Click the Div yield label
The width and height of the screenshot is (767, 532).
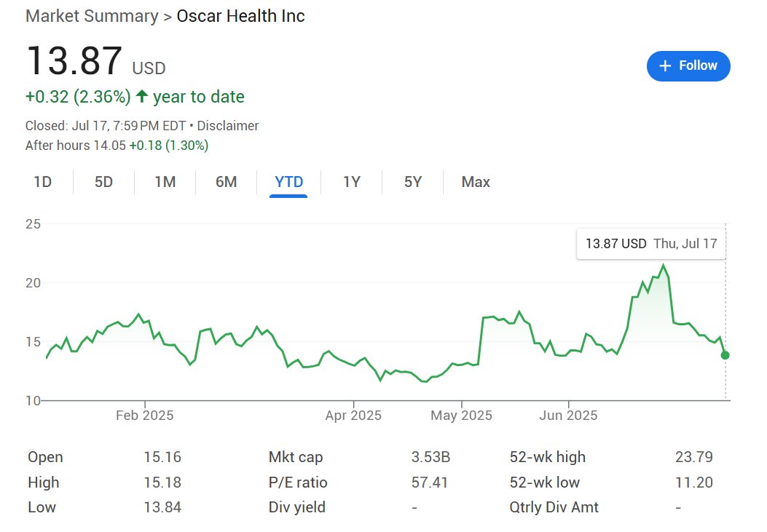pos(297,507)
